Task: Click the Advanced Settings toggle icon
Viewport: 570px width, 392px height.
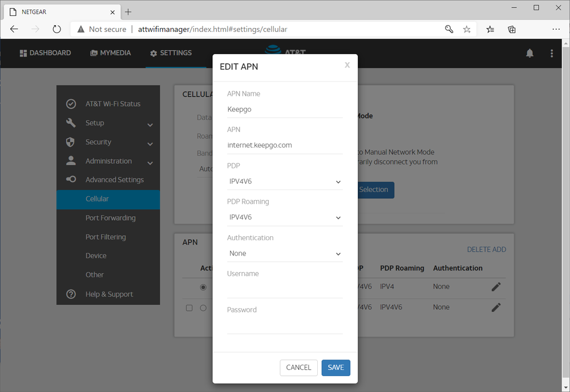Action: click(71, 179)
